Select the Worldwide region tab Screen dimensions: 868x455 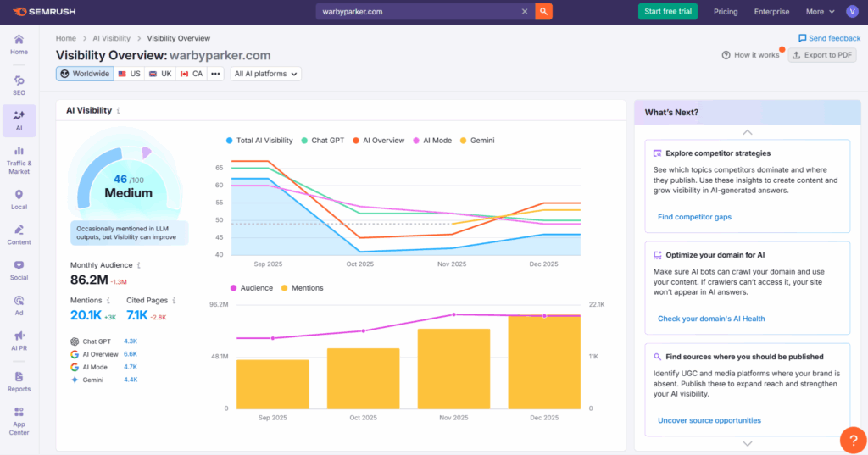(x=85, y=74)
